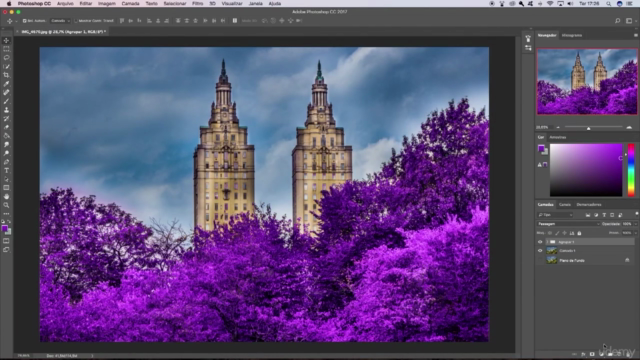Expand the Agrupar 1 group
Screen dimensions: 640x360
point(547,242)
